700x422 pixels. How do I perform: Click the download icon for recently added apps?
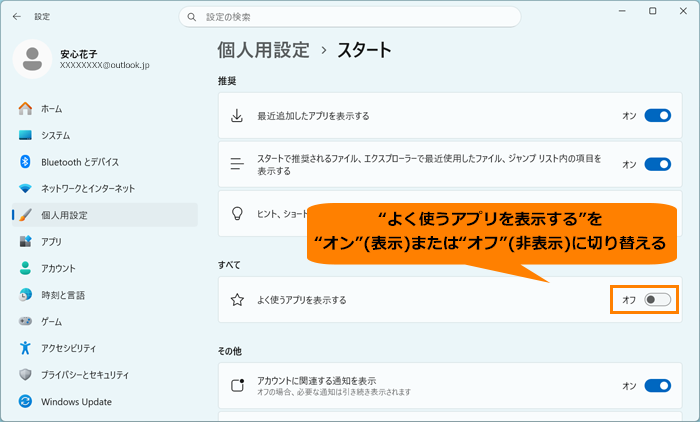(237, 116)
